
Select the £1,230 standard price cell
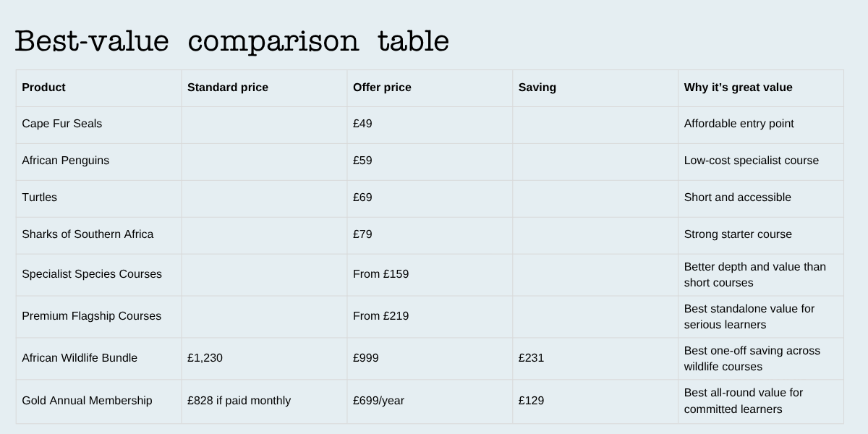click(205, 358)
